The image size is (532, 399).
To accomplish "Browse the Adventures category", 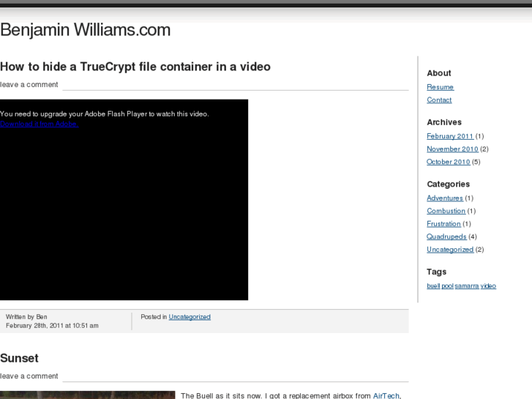I will (x=445, y=198).
